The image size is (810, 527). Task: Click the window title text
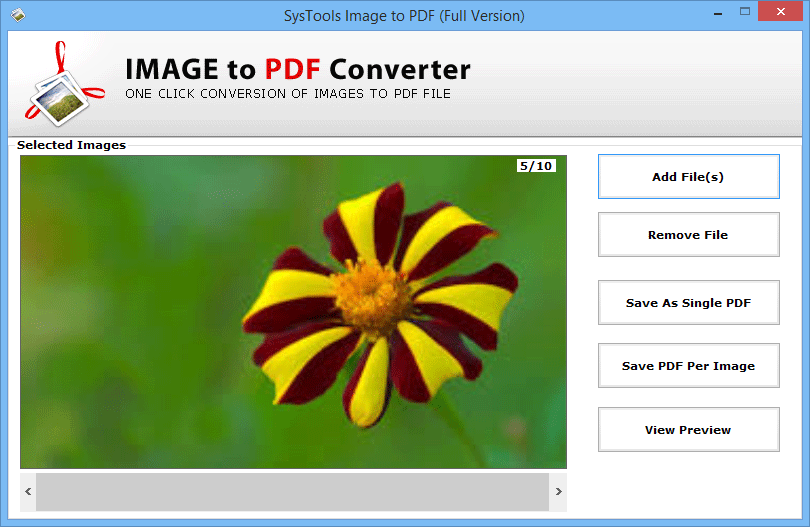[x=404, y=16]
